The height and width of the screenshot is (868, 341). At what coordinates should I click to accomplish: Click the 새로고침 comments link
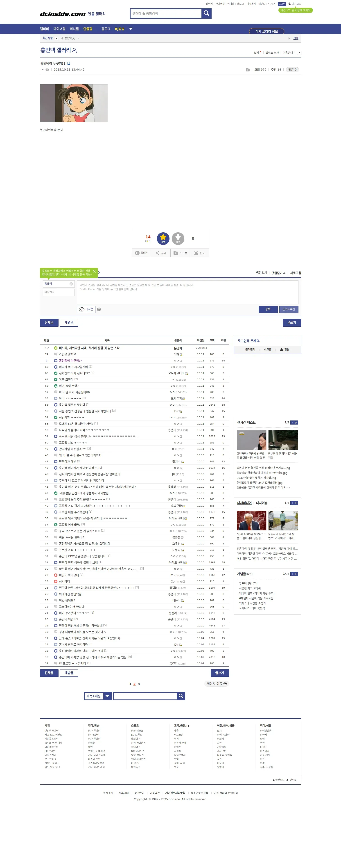(296, 273)
